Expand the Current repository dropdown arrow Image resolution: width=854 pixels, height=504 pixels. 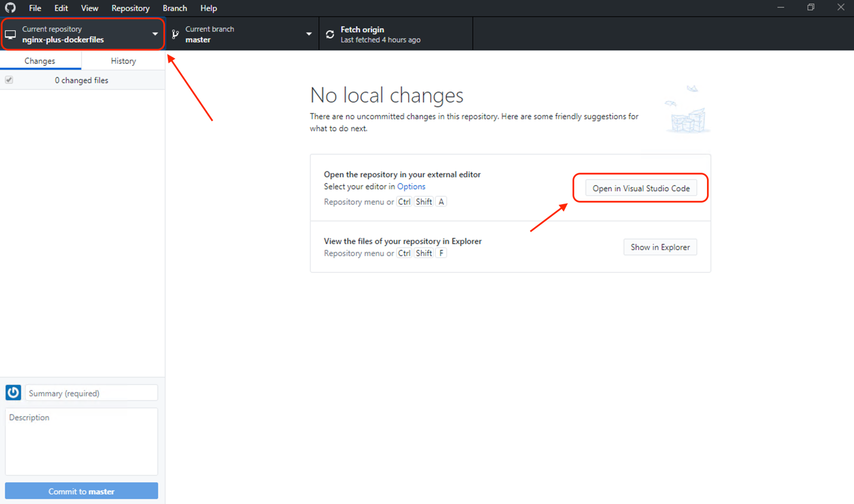click(155, 34)
